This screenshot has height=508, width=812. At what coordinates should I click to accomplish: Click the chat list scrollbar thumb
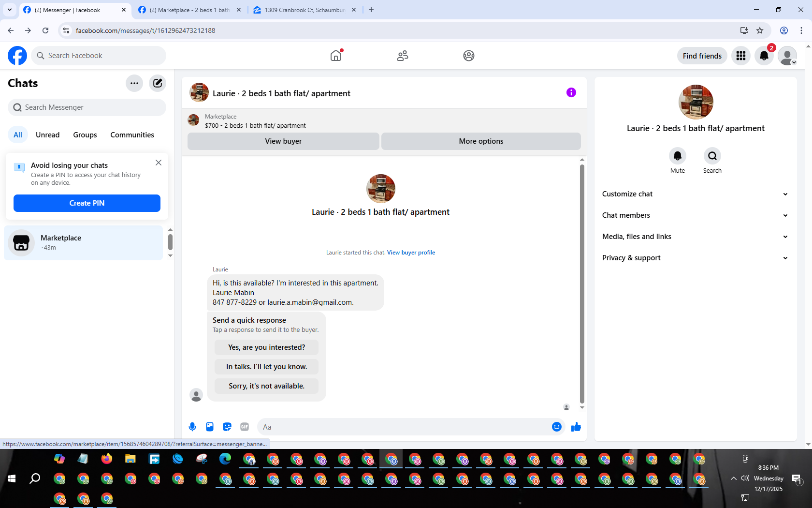click(170, 242)
